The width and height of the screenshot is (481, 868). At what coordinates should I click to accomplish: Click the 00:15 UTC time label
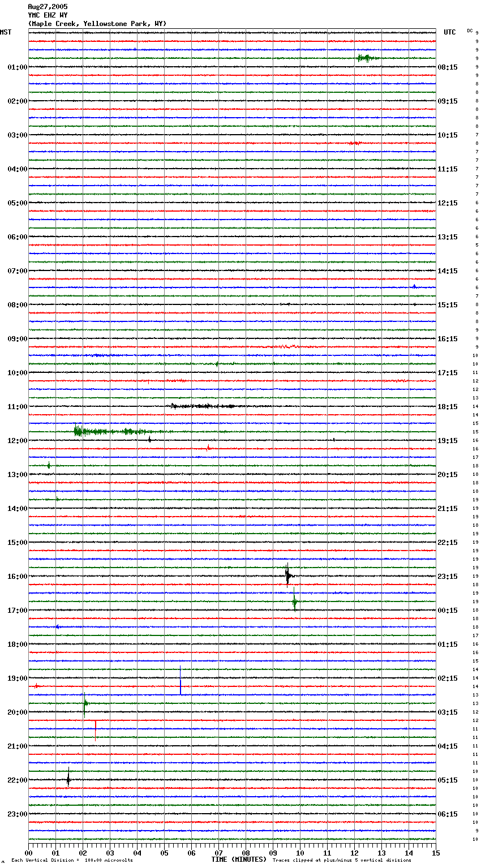(x=448, y=611)
